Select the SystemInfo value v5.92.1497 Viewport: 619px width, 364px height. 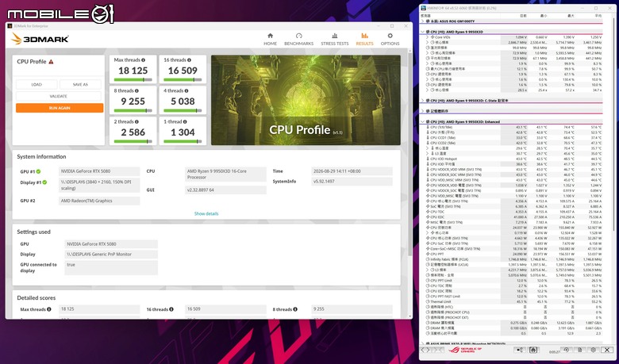click(x=352, y=182)
